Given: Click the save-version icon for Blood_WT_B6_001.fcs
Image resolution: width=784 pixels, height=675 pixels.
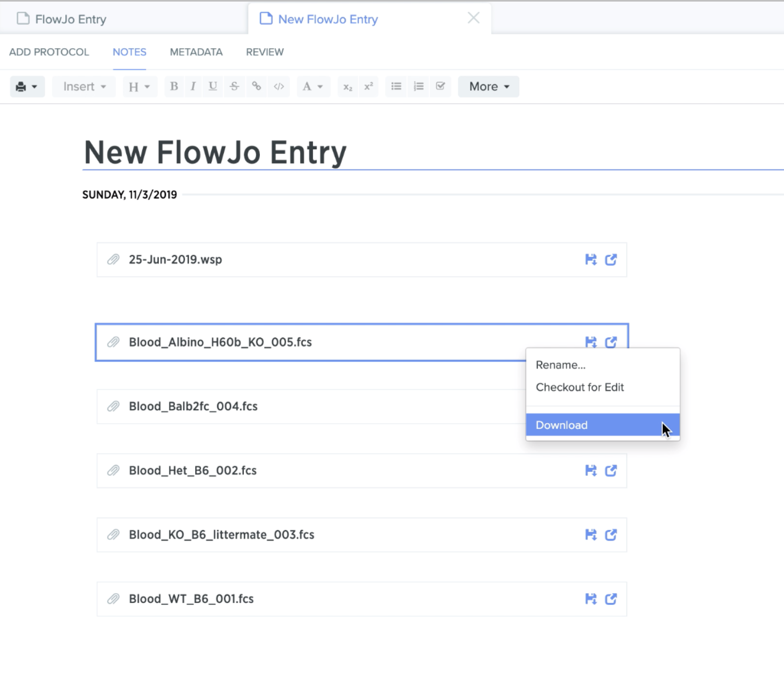Looking at the screenshot, I should pos(591,599).
